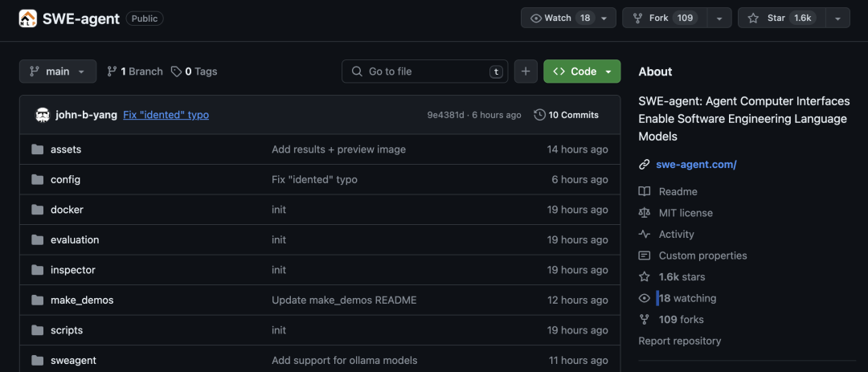Click the Go to file search field
This screenshot has height=372, width=868.
tap(426, 72)
